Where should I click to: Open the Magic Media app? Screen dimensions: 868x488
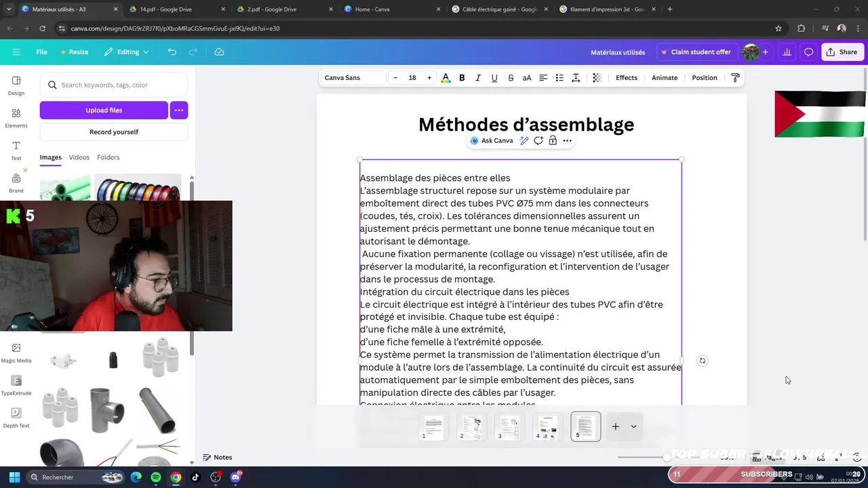click(16, 353)
